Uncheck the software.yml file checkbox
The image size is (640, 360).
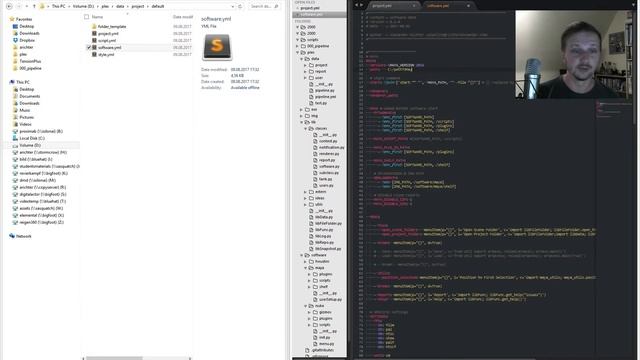tap(89, 47)
